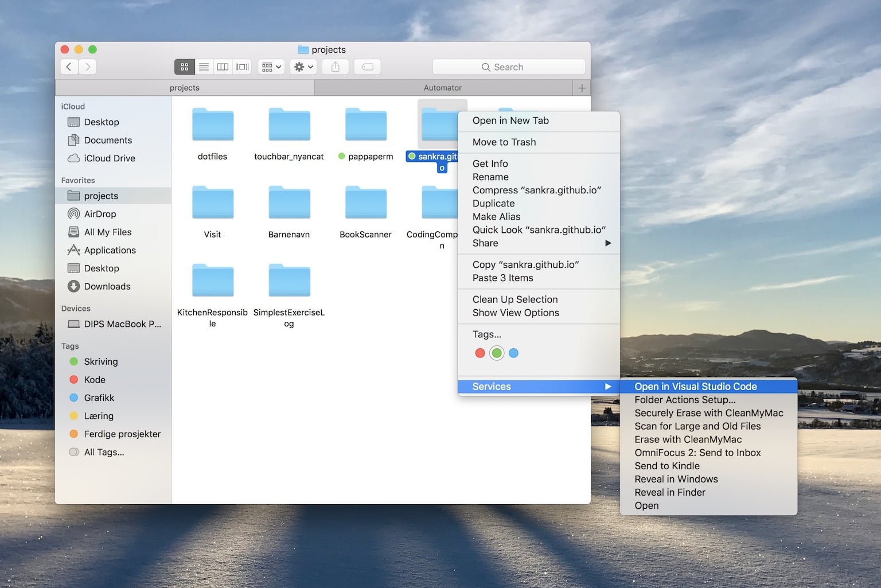Click the tag icon in the toolbar
Viewport: 881px width, 588px height.
click(x=367, y=67)
